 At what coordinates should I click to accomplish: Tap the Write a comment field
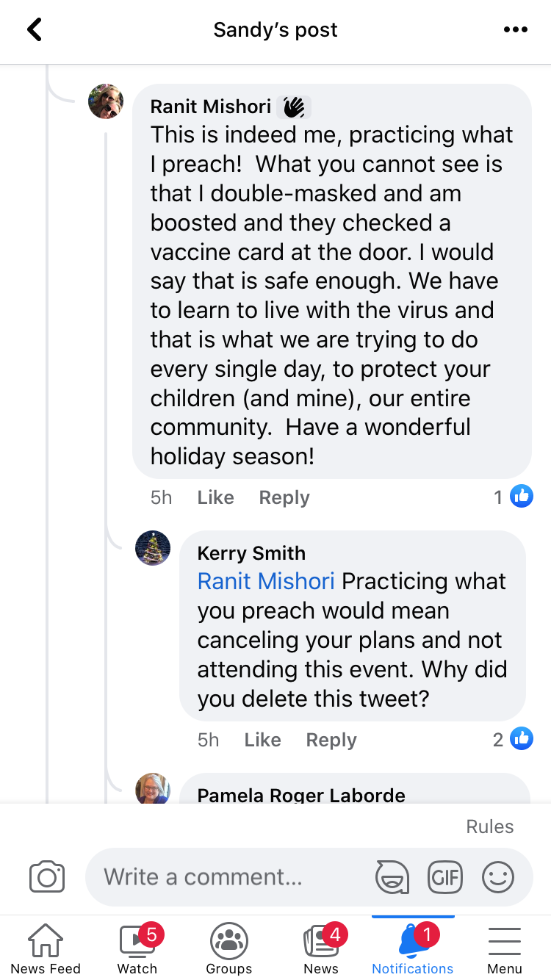220,876
